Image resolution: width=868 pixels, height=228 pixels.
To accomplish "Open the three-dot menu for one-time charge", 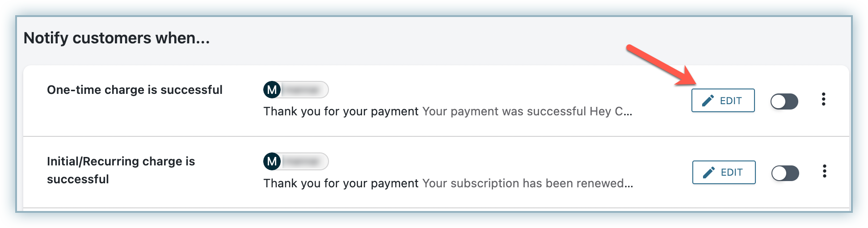I will point(823,99).
